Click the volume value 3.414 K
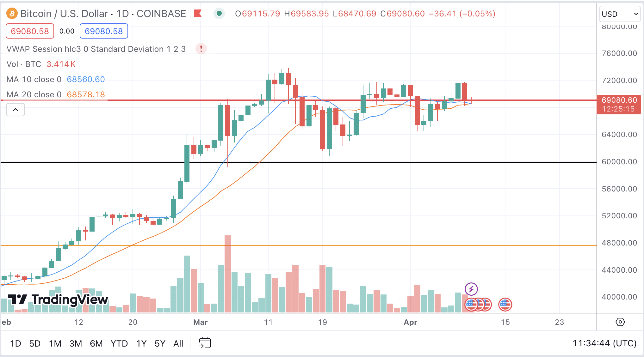This screenshot has width=644, height=357. (x=61, y=64)
